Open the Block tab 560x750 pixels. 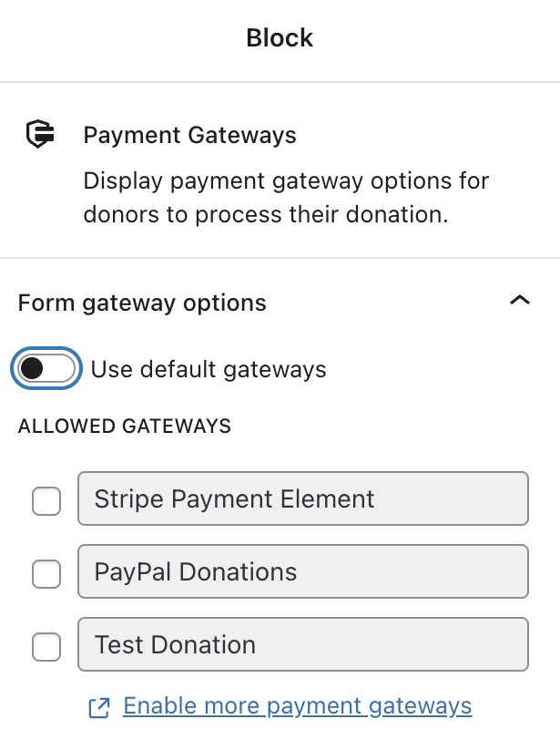pos(280,38)
